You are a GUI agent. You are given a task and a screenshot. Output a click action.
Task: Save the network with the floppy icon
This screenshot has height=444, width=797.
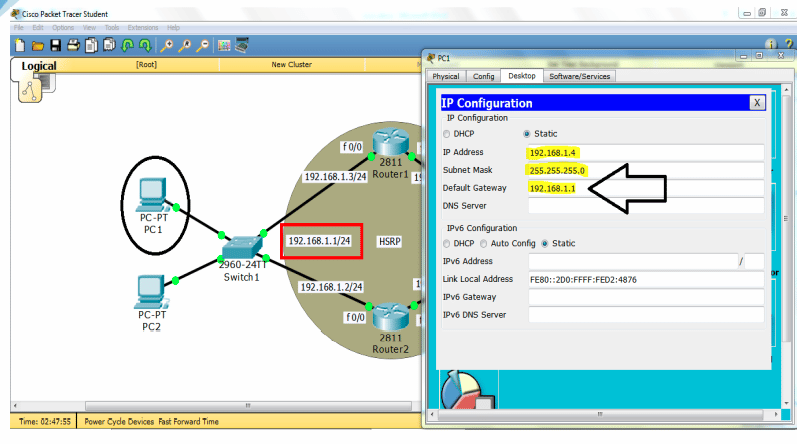coord(55,46)
